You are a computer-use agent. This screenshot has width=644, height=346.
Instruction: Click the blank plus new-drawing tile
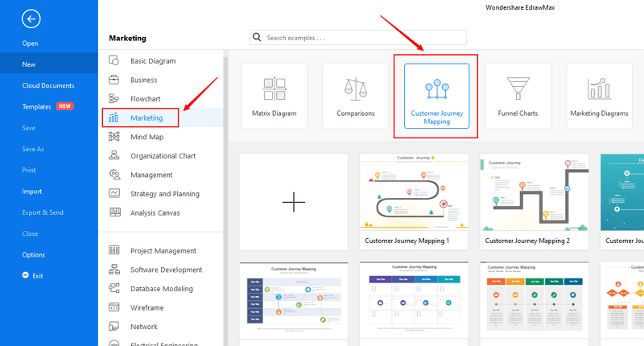pyautogui.click(x=294, y=202)
